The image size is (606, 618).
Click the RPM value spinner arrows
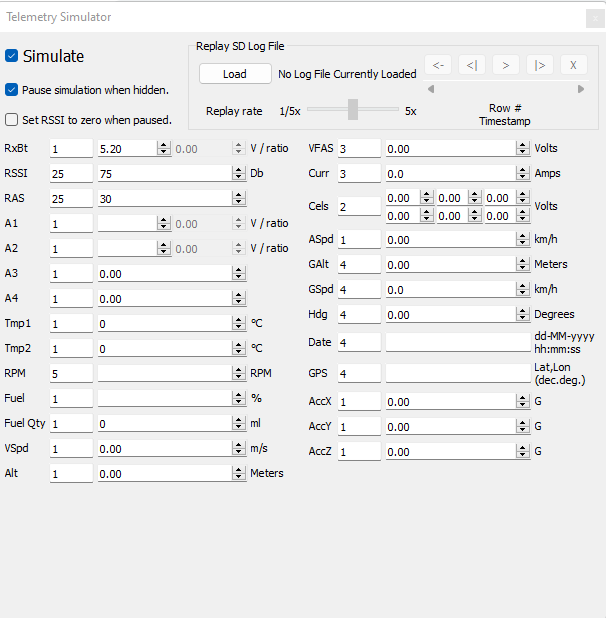[238, 373]
